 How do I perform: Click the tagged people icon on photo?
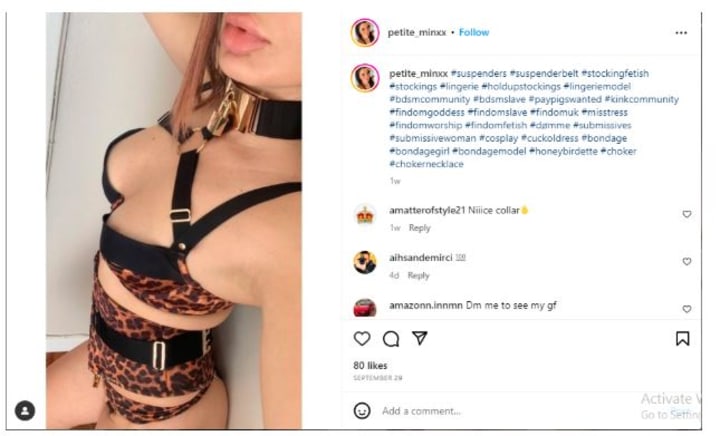coord(25,410)
